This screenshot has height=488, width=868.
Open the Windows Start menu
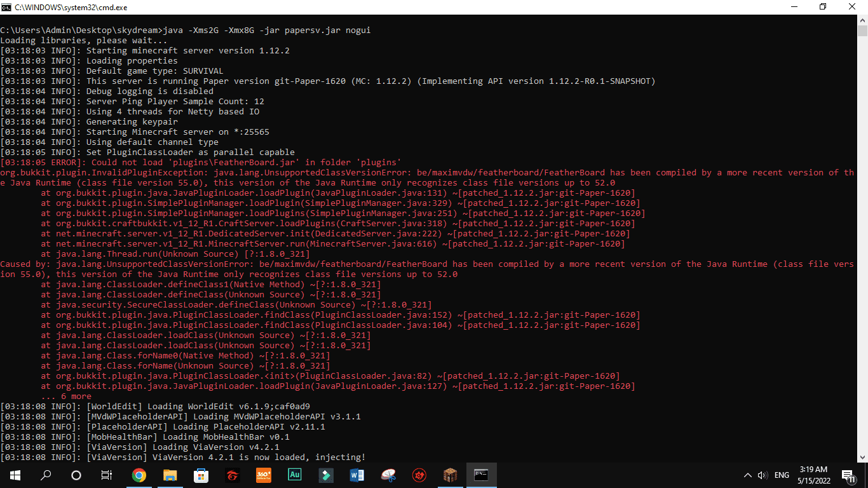[x=15, y=475]
